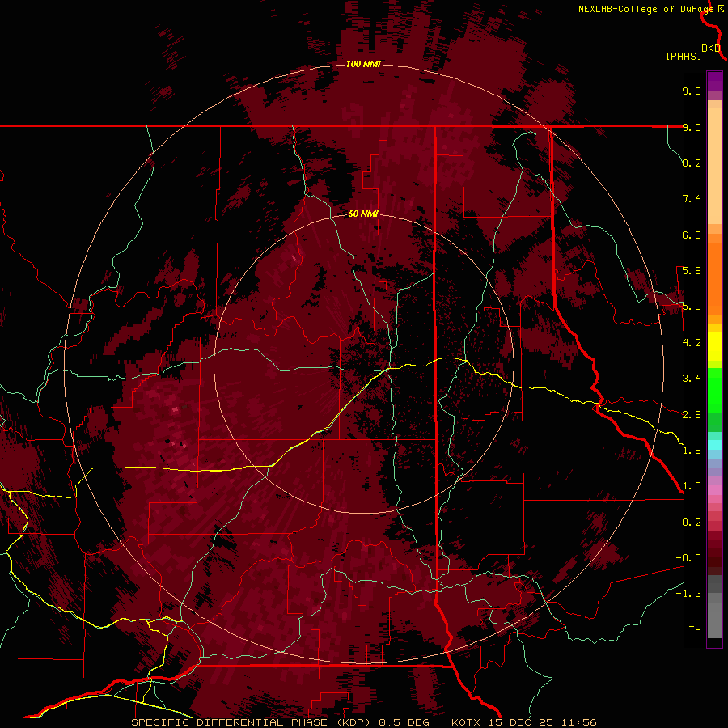
Task: Click the 7.4 value on color scale
Action: tap(692, 199)
